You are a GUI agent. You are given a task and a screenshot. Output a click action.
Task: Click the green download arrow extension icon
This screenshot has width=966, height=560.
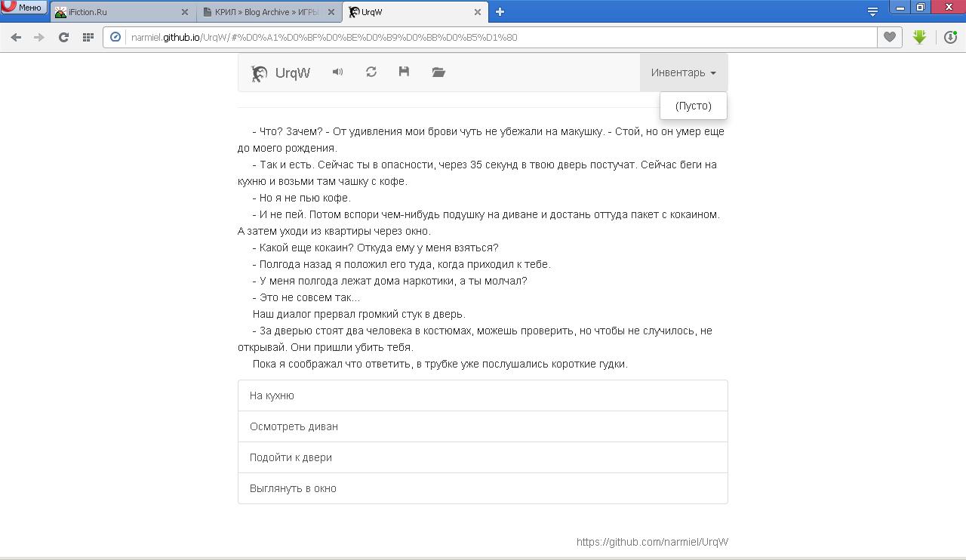tap(919, 37)
